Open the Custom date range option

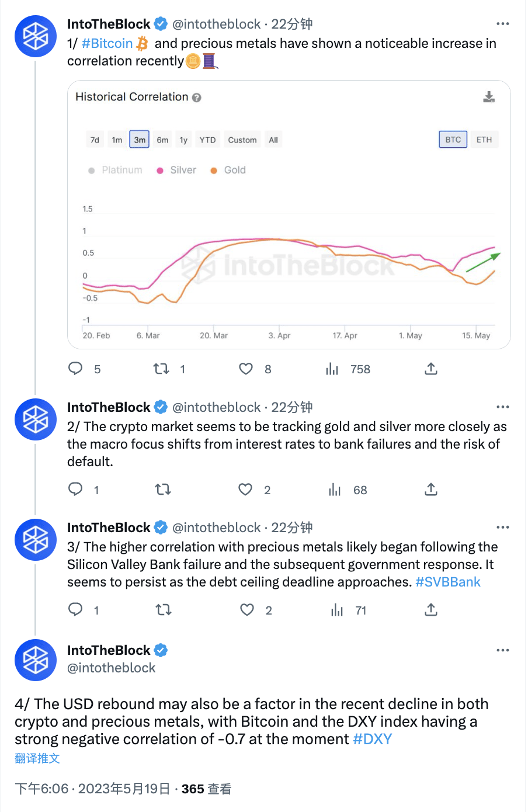(x=242, y=140)
